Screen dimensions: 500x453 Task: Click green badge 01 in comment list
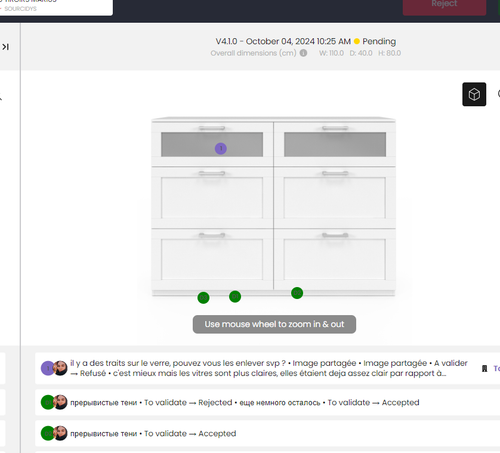pos(47,402)
